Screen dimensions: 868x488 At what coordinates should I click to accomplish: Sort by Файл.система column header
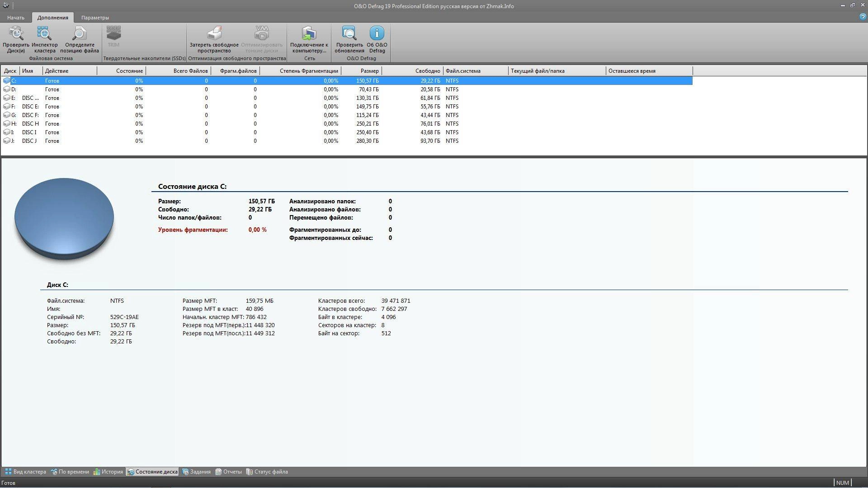tap(476, 71)
